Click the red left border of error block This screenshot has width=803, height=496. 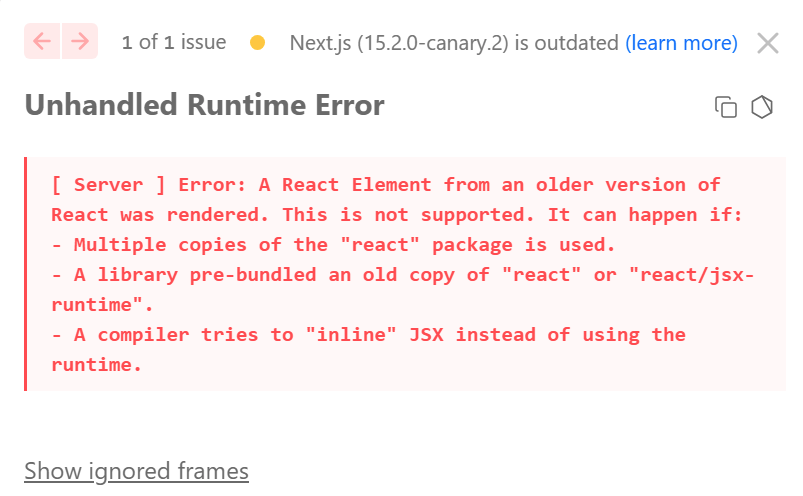pyautogui.click(x=26, y=274)
